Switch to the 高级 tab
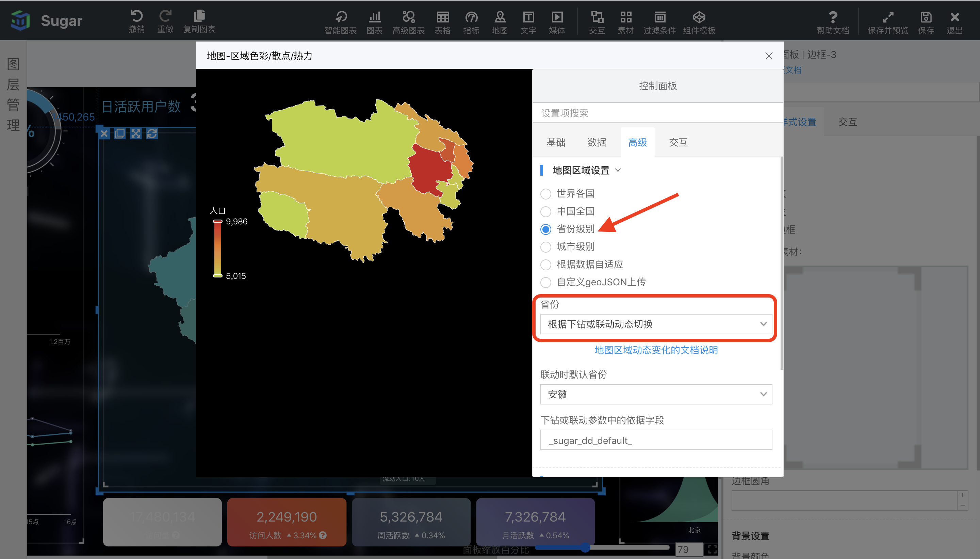 click(637, 142)
